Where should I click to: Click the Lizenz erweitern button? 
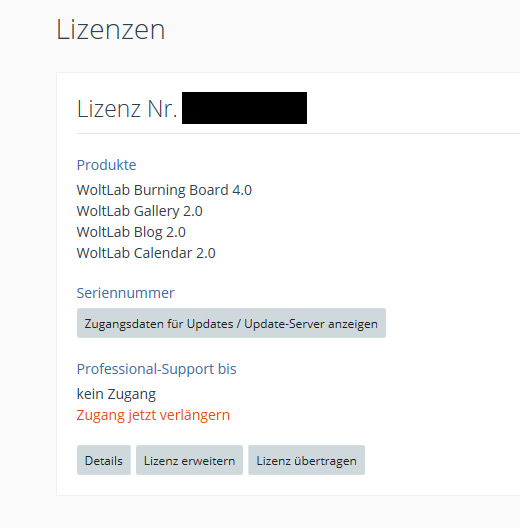[x=189, y=460]
